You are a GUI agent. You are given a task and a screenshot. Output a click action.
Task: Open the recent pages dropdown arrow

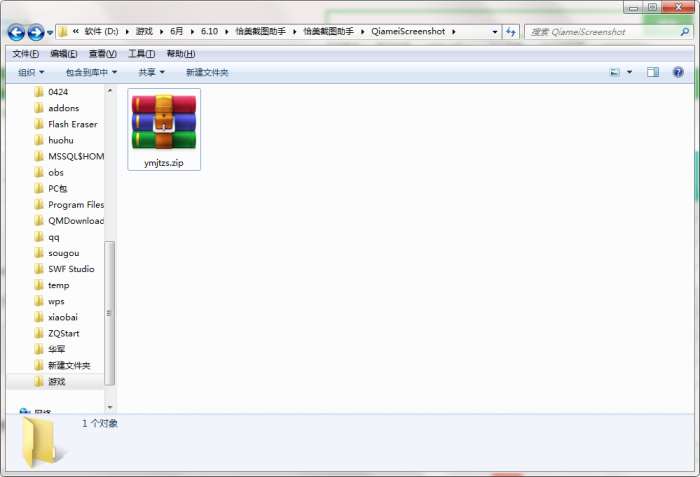pos(50,33)
